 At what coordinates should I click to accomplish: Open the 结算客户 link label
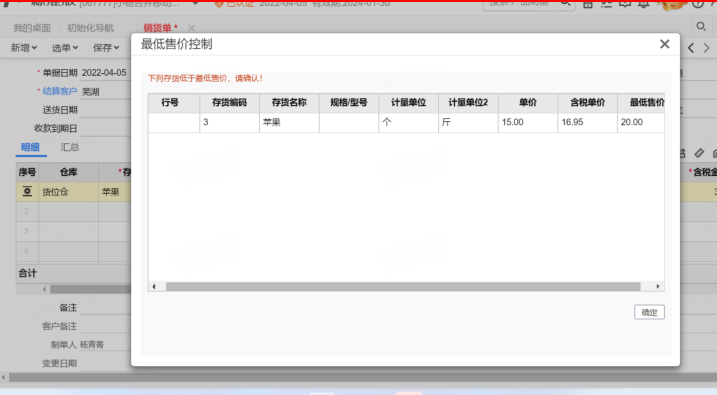click(59, 91)
